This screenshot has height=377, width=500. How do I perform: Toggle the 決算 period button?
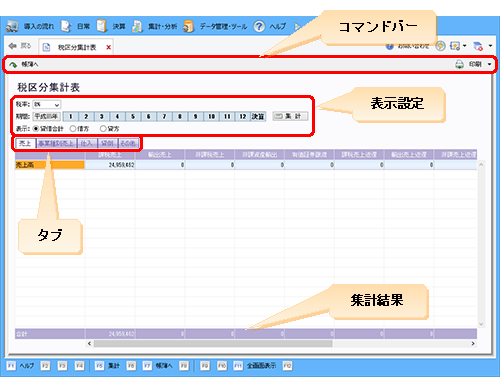click(x=258, y=116)
